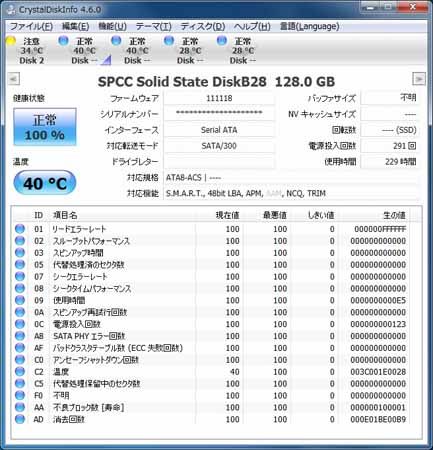This screenshot has width=433, height=450.
Task: Close the CrystalDiskInfo window
Action: 413,7
